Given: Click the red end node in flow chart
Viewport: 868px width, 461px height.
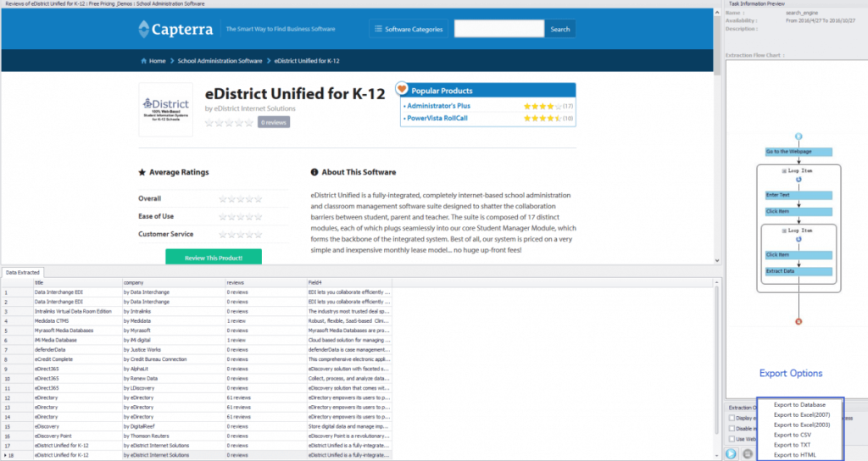Looking at the screenshot, I should click(x=798, y=321).
